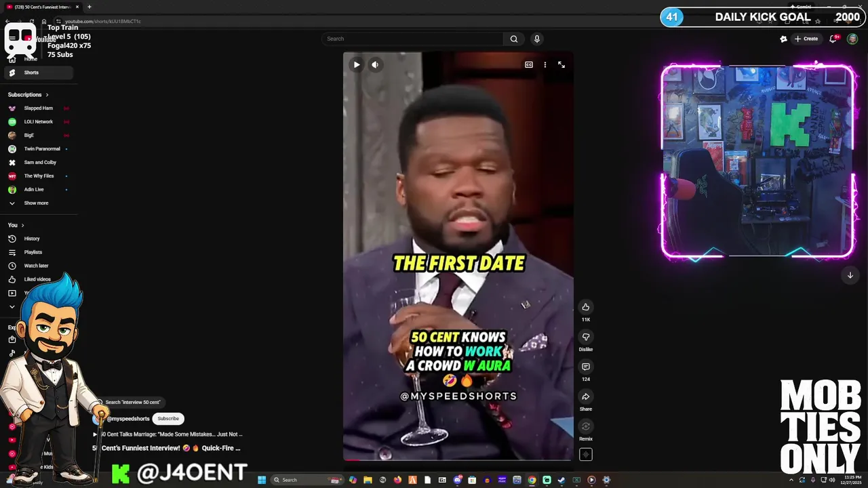Expand the You section chevron
This screenshot has width=868, height=488.
click(x=22, y=225)
